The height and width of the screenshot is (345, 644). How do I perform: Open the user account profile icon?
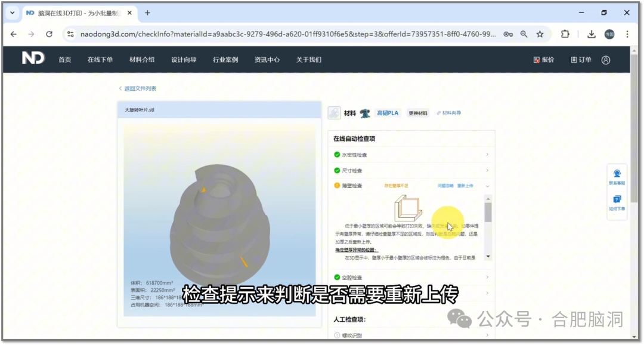606,60
